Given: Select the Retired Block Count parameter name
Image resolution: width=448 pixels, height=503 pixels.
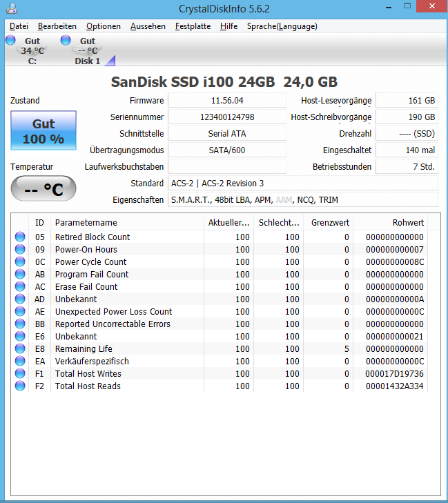Looking at the screenshot, I should coord(92,237).
